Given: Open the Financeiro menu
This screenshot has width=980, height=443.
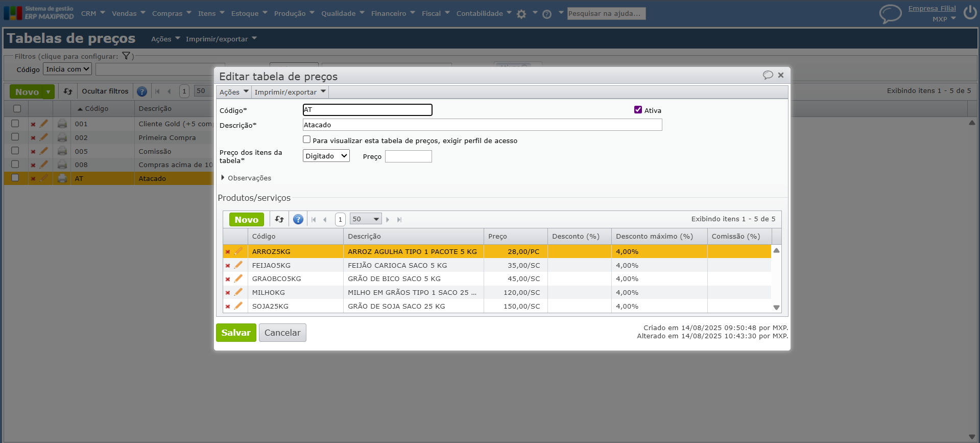Looking at the screenshot, I should tap(393, 13).
